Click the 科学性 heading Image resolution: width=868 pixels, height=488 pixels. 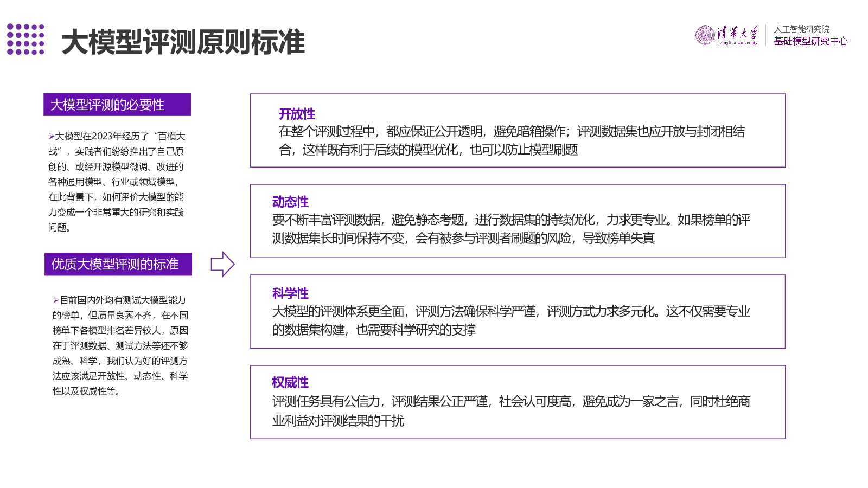(x=290, y=293)
